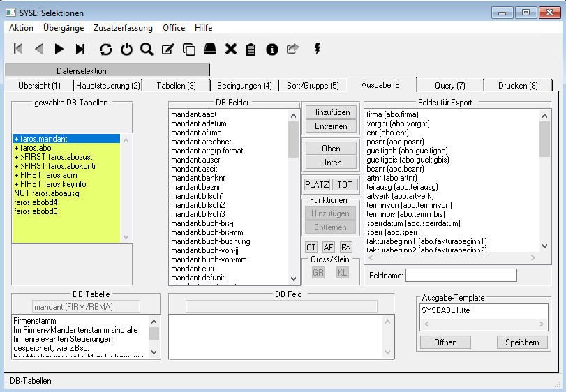Click the PLATZ button
This screenshot has width=566, height=392.
point(317,185)
